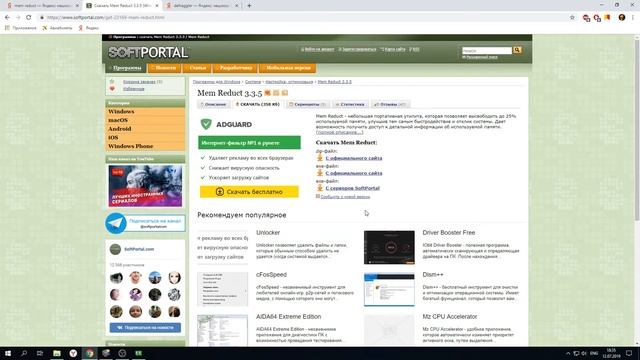The image size is (640, 360).
Task: Open the Яндекс bookmark
Action: [89, 28]
